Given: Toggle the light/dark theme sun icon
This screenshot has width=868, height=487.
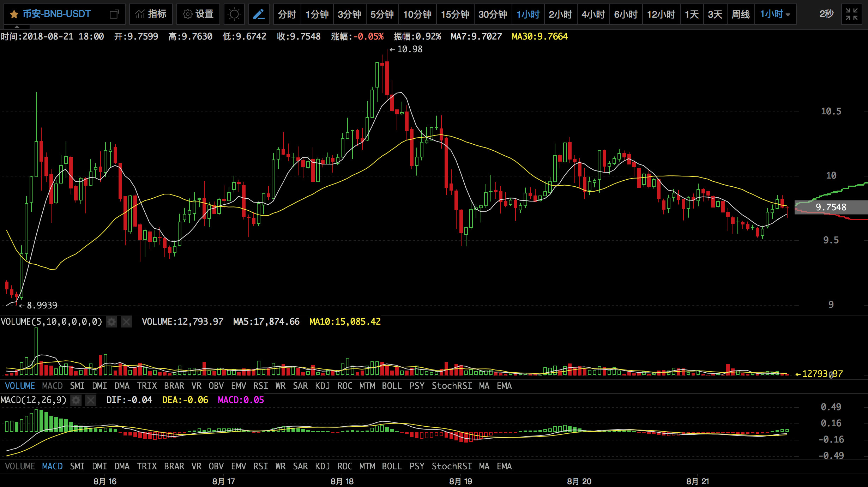Looking at the screenshot, I should pyautogui.click(x=234, y=14).
